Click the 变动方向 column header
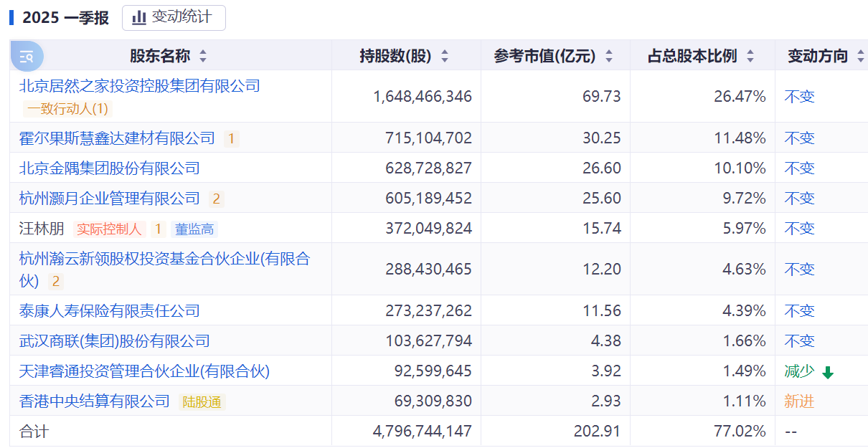868x448 pixels. pyautogui.click(x=818, y=56)
